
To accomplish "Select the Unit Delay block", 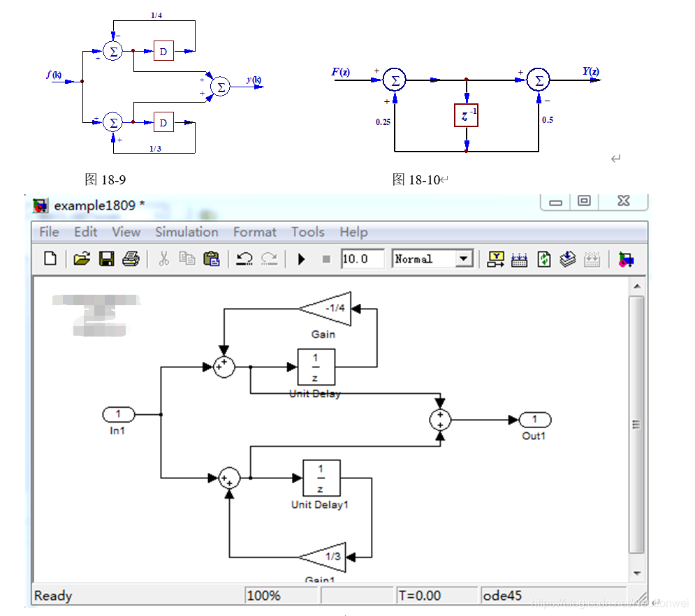I will 316,367.
